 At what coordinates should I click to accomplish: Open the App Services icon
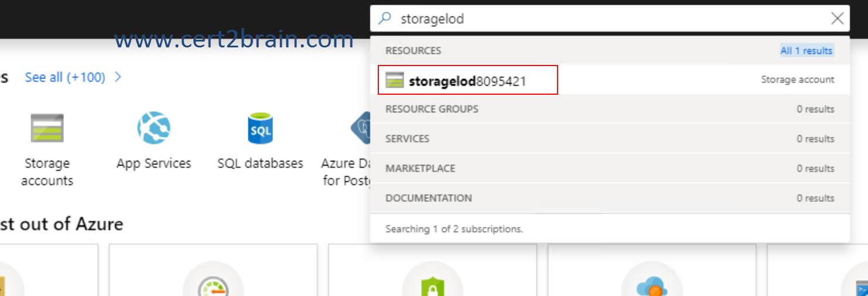click(153, 128)
